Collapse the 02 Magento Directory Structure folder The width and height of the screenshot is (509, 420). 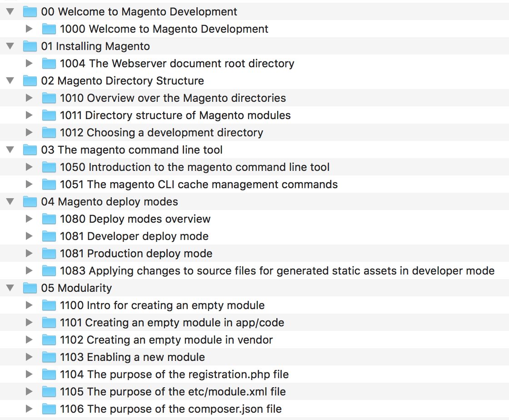pos(10,80)
